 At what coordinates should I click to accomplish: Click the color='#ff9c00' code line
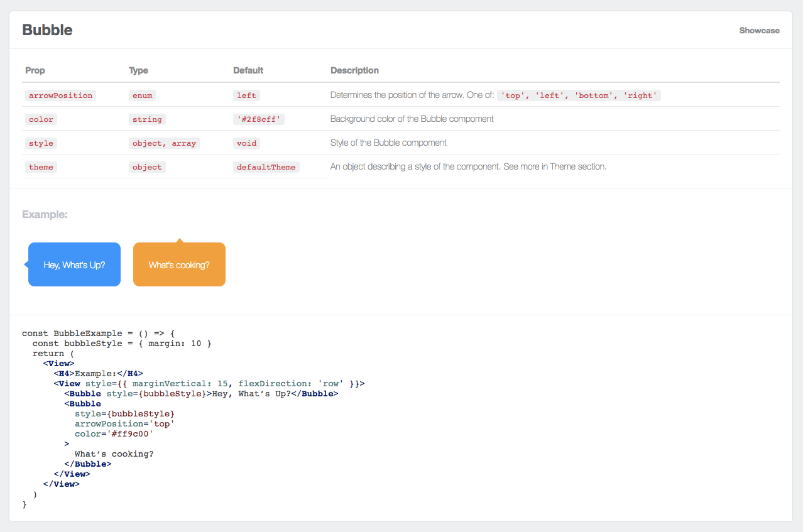tap(114, 433)
